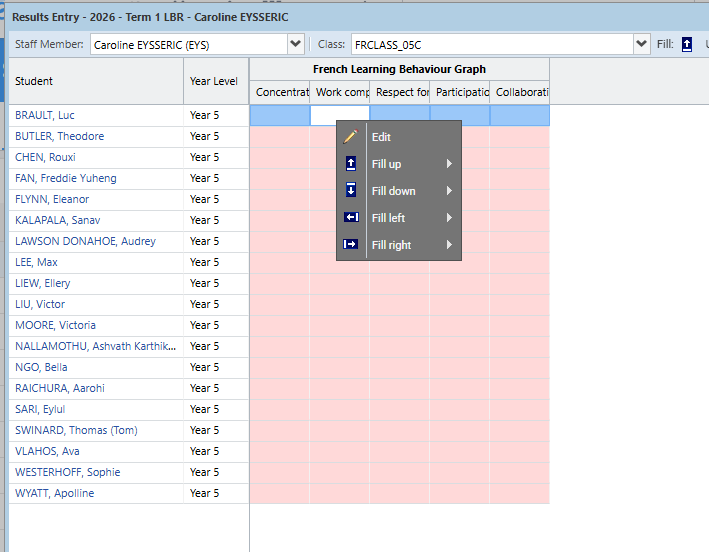Expand the Fill up submenu arrow

449,164
